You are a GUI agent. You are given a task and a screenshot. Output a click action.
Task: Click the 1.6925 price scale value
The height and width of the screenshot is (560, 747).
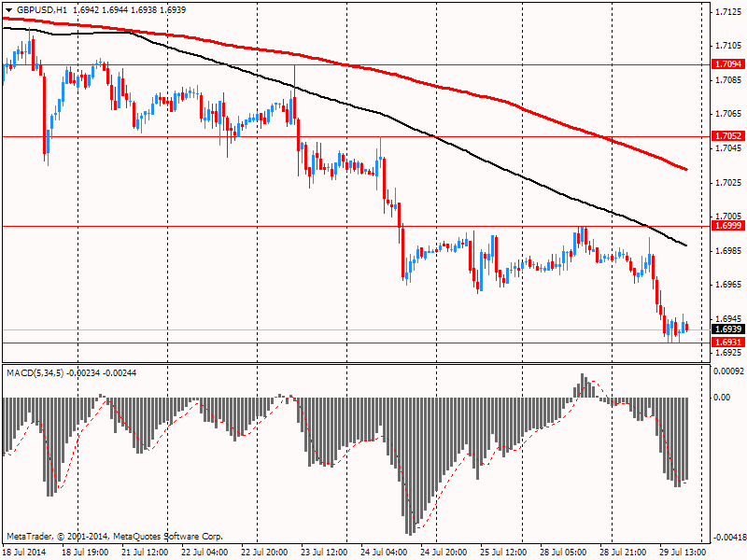click(728, 354)
